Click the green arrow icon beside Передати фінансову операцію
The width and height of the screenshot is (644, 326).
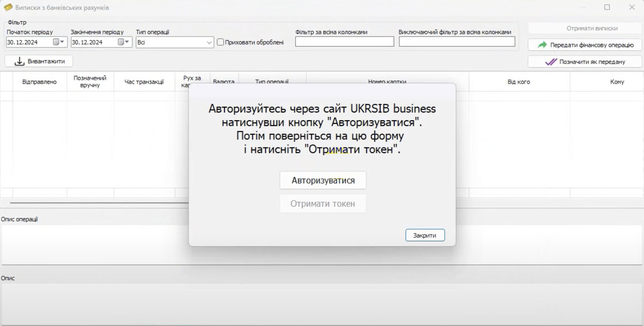(x=542, y=45)
